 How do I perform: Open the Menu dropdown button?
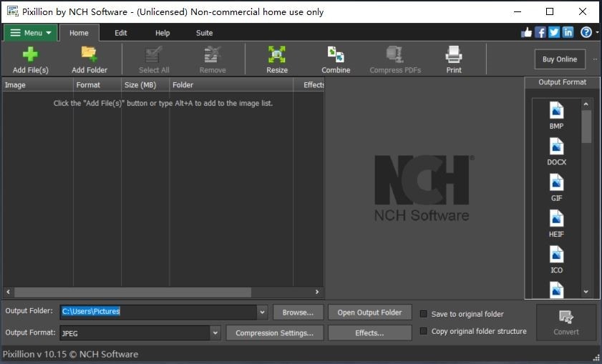pos(31,33)
